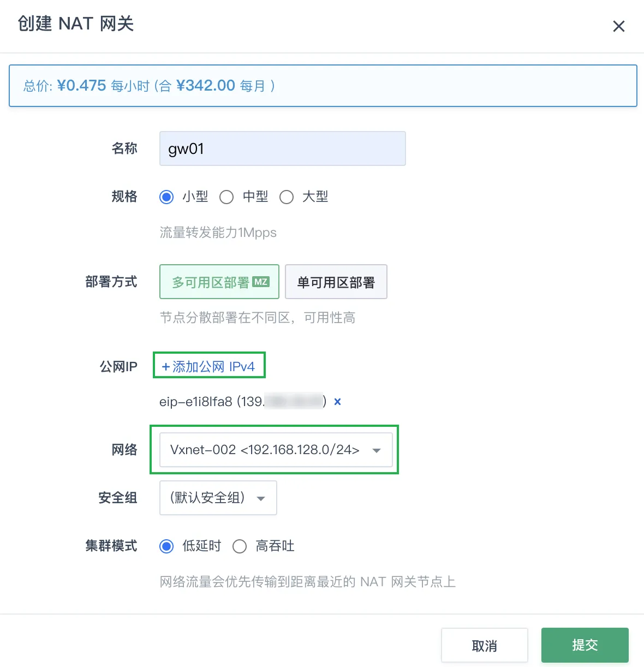Focus the 名称 input field
This screenshot has width=644, height=667.
pos(282,148)
